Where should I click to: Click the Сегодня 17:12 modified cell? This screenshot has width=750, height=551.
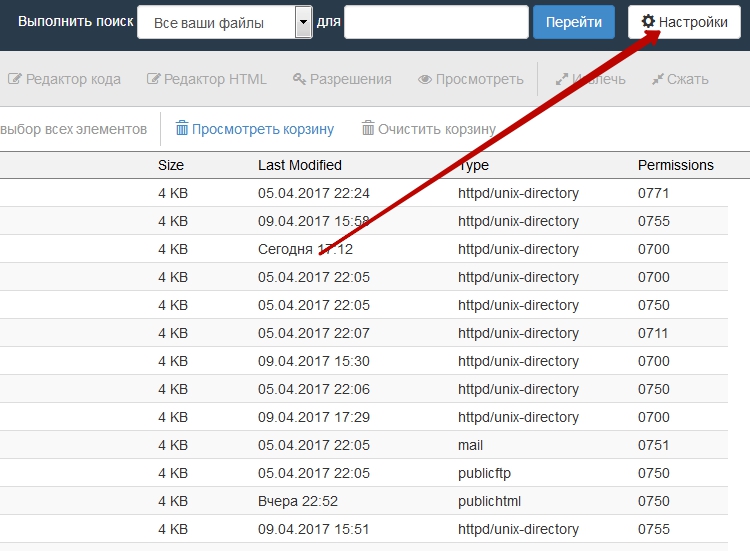pyautogui.click(x=305, y=249)
